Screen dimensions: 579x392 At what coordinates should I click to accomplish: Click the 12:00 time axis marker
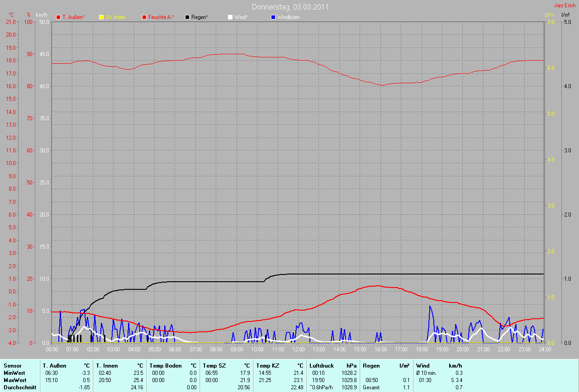[298, 349]
